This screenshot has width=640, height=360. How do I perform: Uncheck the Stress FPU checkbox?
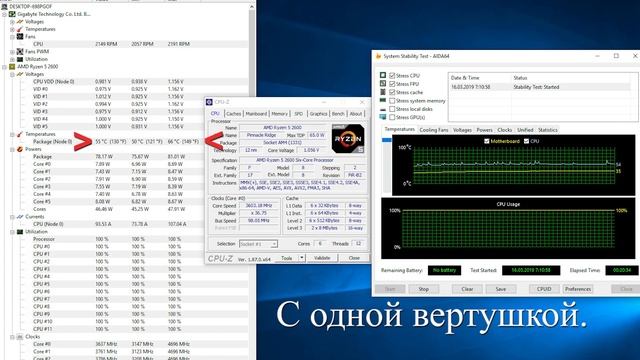(x=392, y=84)
